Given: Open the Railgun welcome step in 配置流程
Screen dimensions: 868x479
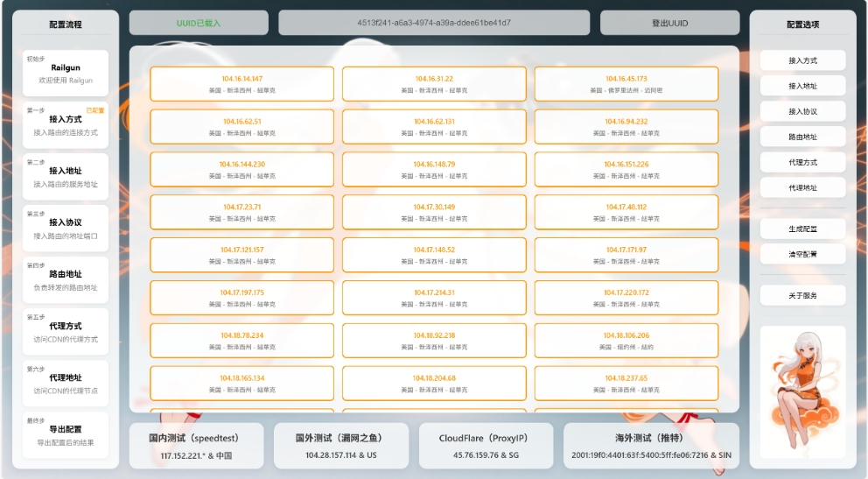Looking at the screenshot, I should pyautogui.click(x=66, y=74).
